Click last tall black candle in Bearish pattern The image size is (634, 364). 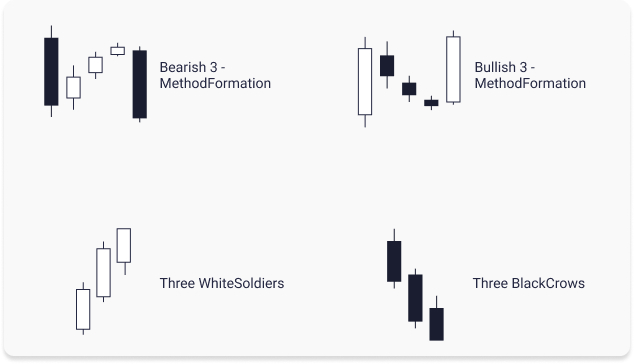pos(140,84)
